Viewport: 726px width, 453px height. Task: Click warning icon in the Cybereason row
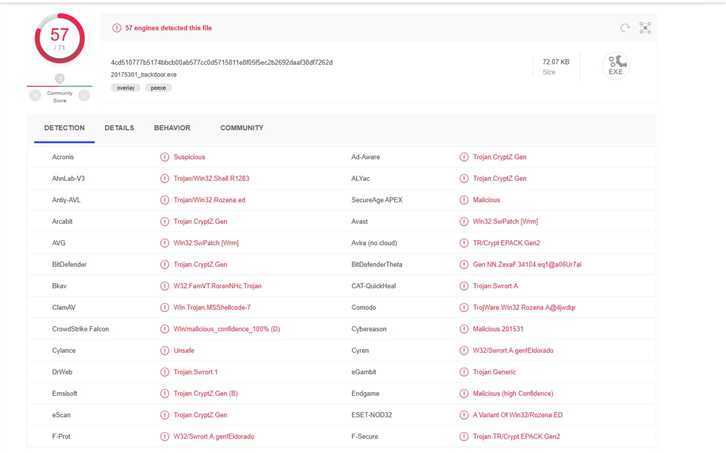(464, 329)
